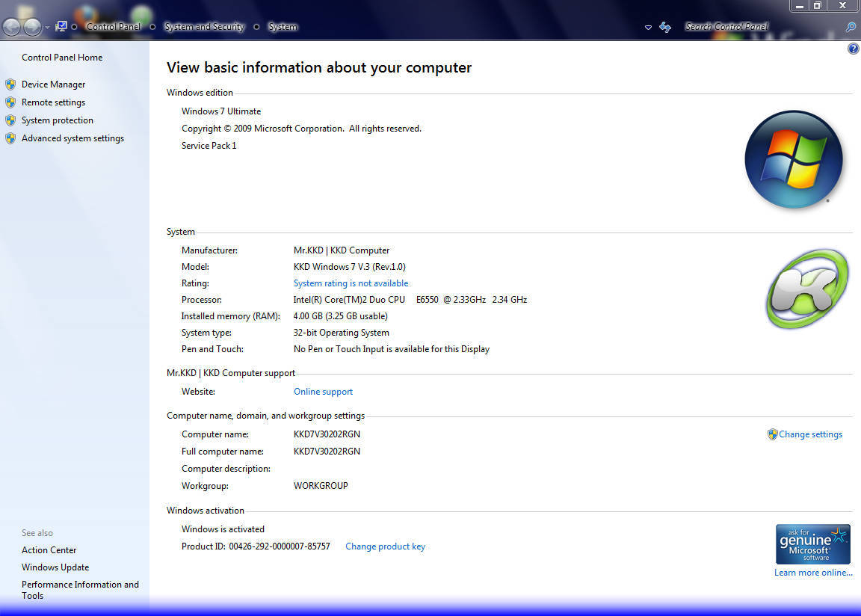Viewport: 861px width, 616px height.
Task: Click the computer icon in address bar
Action: (61, 26)
